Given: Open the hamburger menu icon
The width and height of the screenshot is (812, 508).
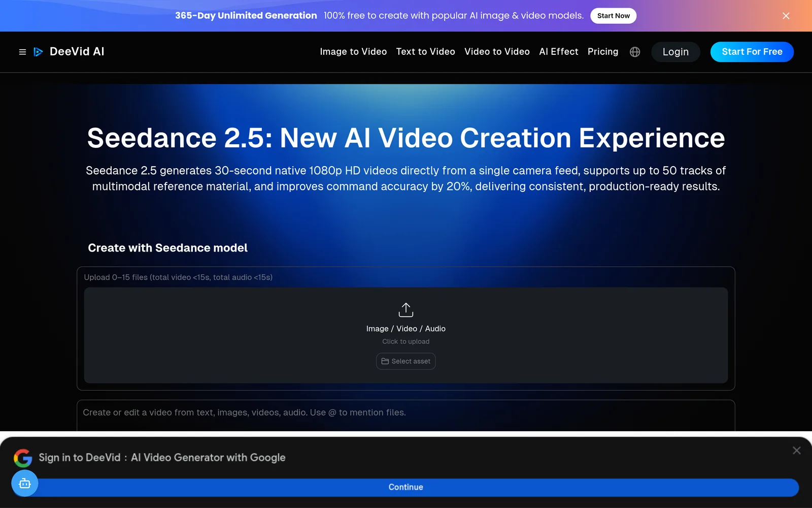Looking at the screenshot, I should (x=22, y=52).
